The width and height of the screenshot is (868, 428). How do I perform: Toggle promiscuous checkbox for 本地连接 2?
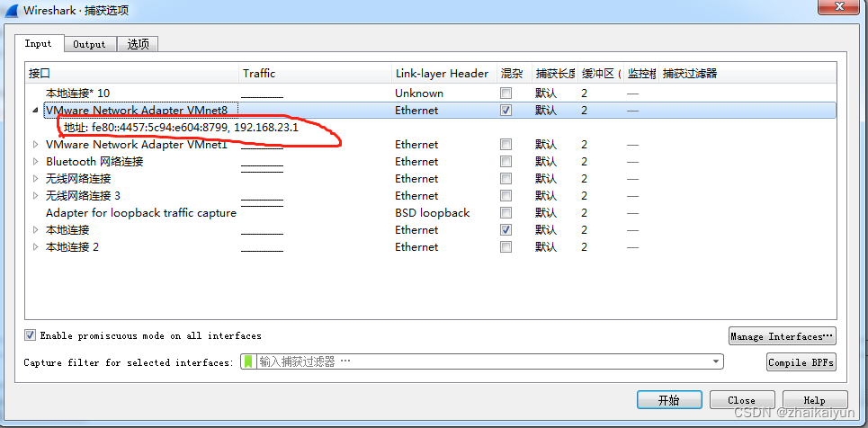click(506, 247)
